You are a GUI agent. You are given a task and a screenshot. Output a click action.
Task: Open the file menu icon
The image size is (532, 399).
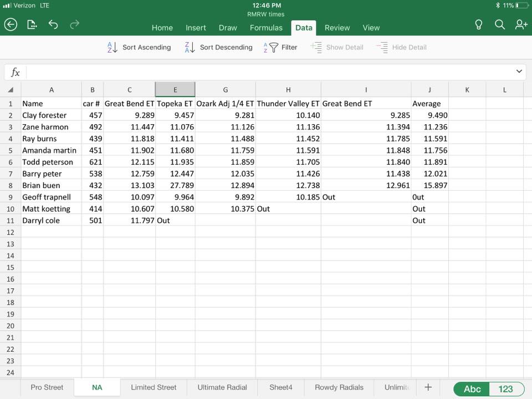coord(32,24)
